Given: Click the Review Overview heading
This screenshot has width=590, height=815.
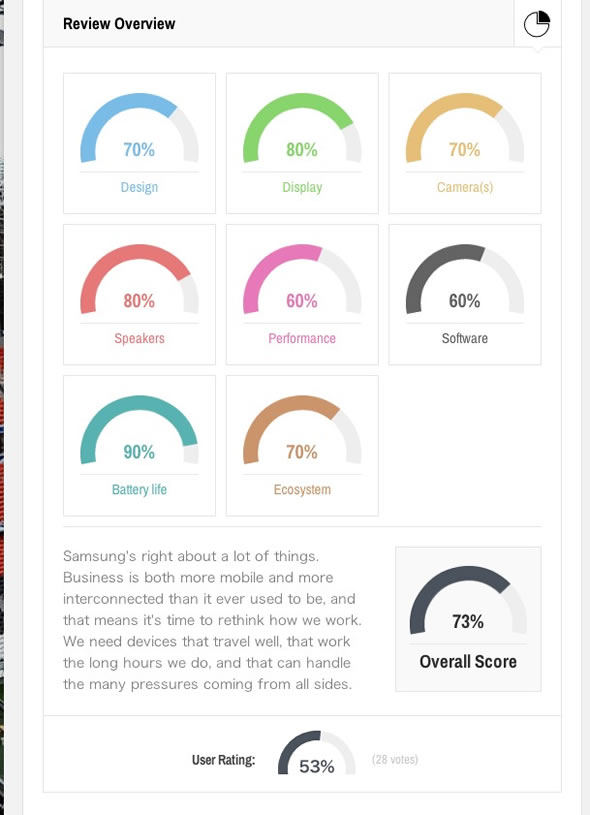Looking at the screenshot, I should [x=119, y=24].
